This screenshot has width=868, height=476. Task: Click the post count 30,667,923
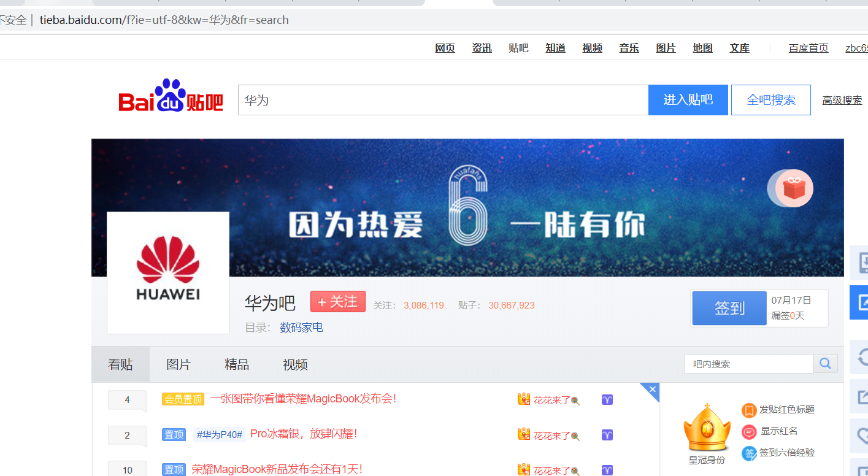click(x=512, y=305)
